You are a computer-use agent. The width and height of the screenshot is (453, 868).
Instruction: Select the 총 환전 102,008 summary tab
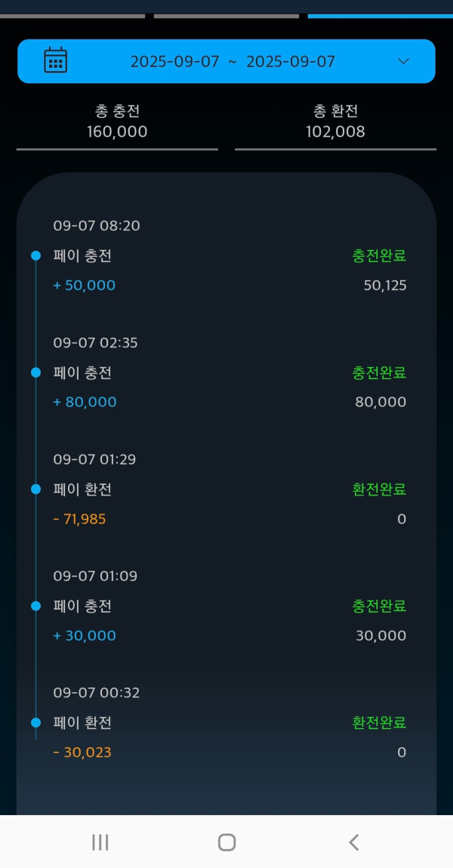(335, 122)
